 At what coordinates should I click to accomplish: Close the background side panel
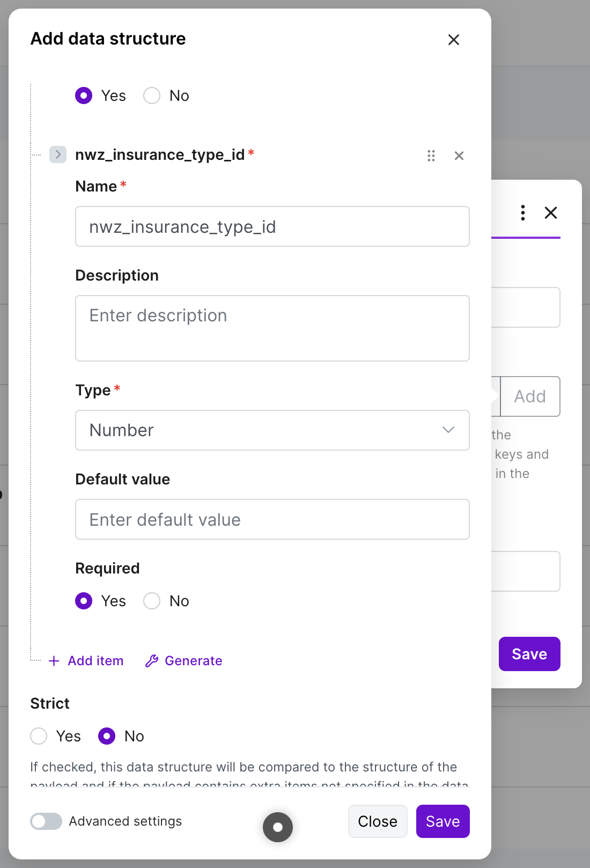coord(551,212)
